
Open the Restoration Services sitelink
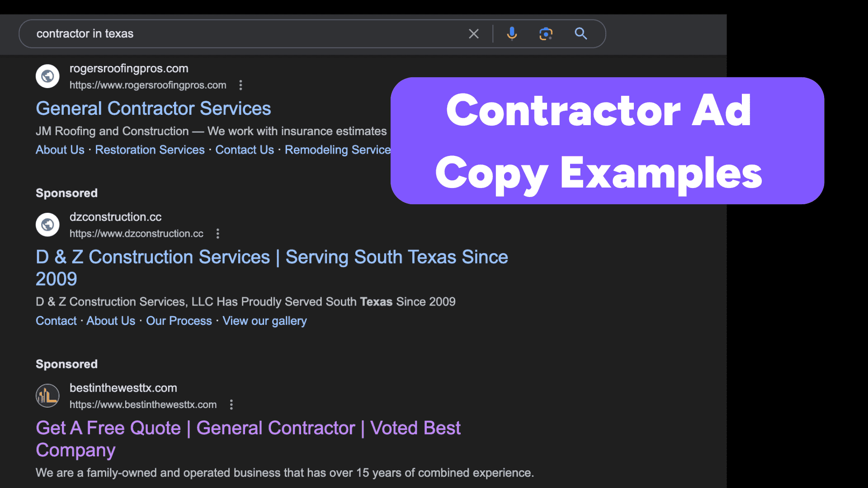[150, 150]
